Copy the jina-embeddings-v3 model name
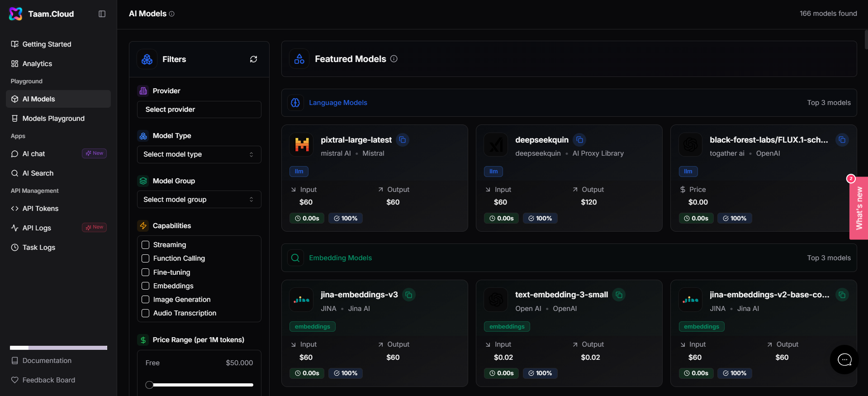The image size is (868, 396). click(408, 295)
